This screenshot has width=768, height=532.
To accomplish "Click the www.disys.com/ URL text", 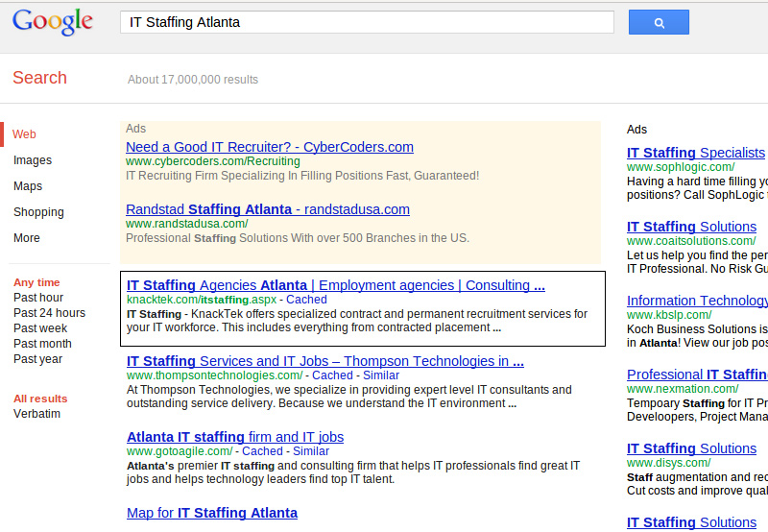I will 668,463.
